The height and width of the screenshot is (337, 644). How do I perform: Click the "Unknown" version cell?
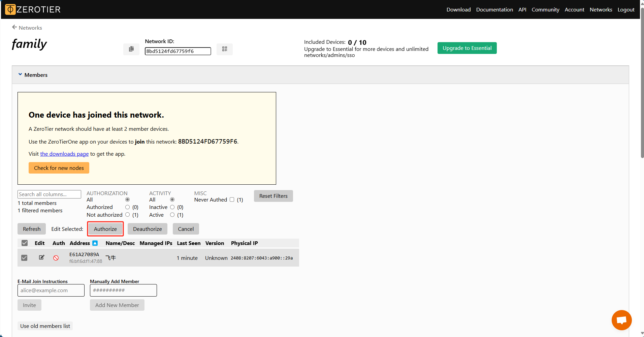point(216,258)
